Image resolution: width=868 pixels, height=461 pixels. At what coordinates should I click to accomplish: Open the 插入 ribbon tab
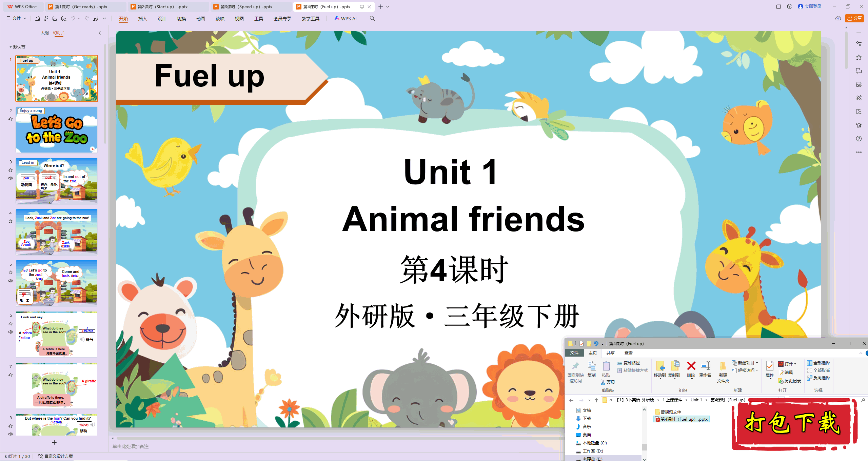pos(142,19)
